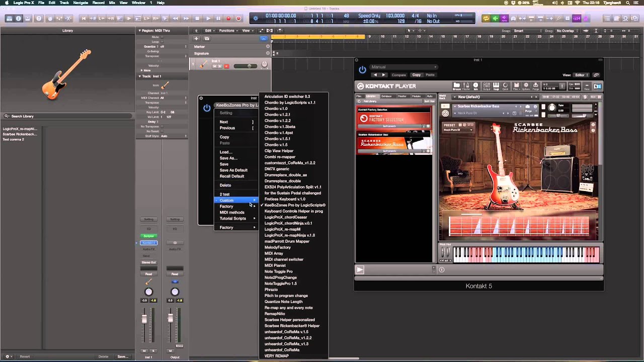
Task: Open the Manual preset dropdown in Kontakt window
Action: click(x=404, y=67)
